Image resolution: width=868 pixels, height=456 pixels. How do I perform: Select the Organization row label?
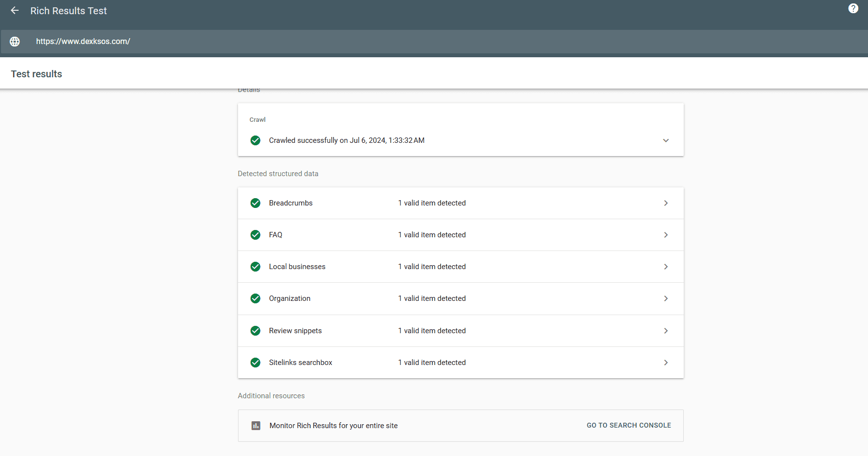click(x=290, y=298)
